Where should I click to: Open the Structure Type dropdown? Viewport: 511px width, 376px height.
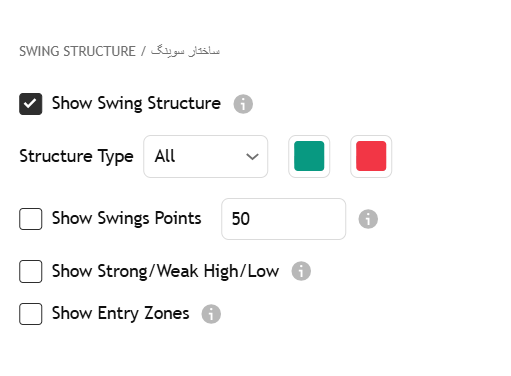(206, 156)
